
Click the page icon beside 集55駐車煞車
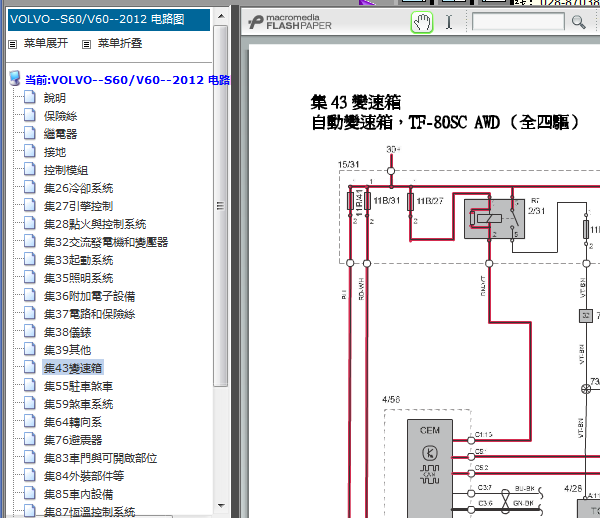pyautogui.click(x=30, y=385)
